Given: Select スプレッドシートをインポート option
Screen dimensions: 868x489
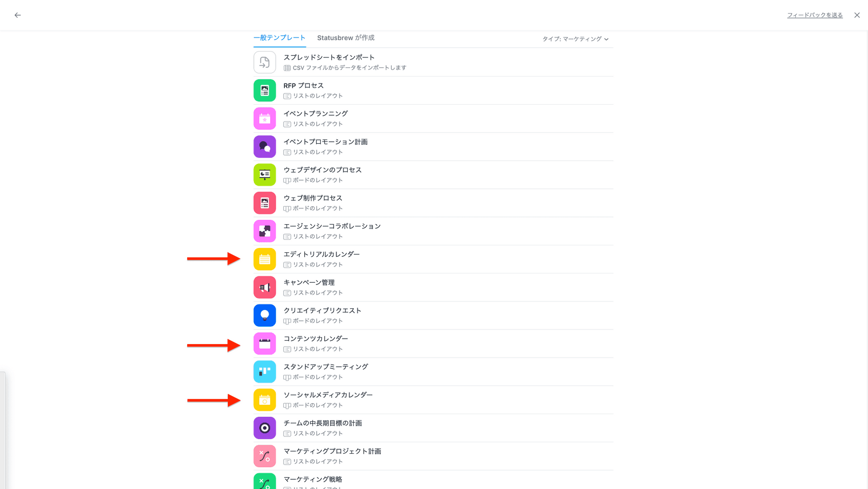Looking at the screenshot, I should tap(329, 58).
